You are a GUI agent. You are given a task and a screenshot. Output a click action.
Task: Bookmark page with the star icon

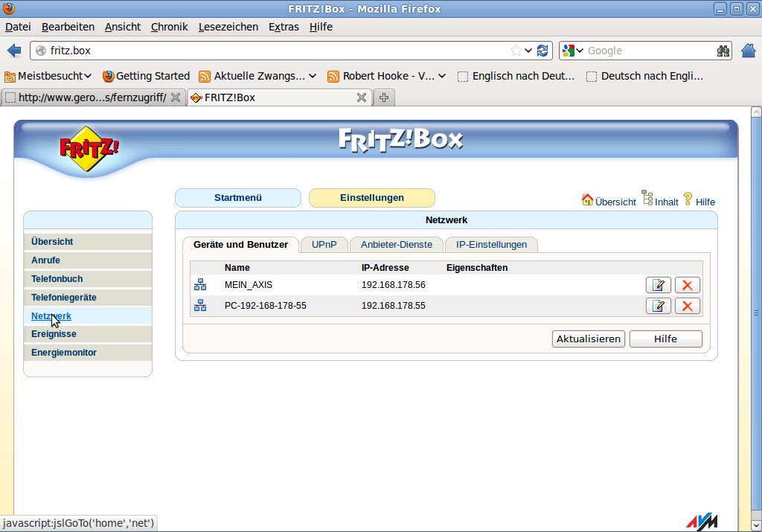pos(516,51)
